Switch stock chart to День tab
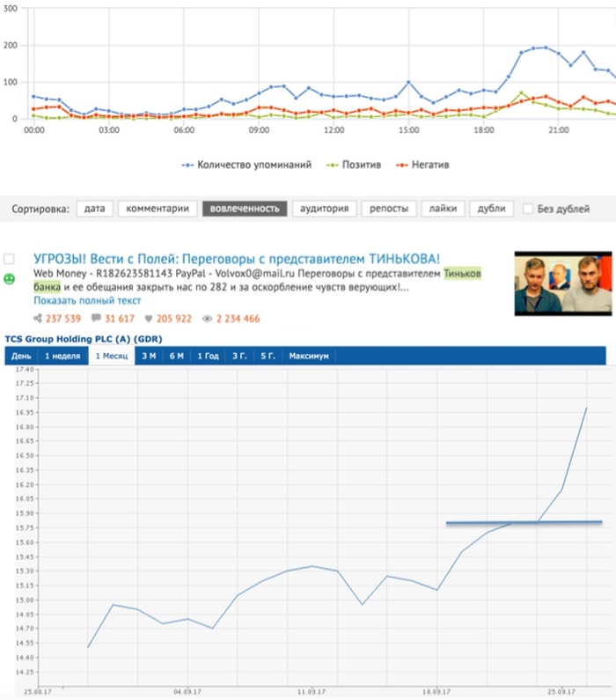This screenshot has height=700, width=616. [x=21, y=356]
